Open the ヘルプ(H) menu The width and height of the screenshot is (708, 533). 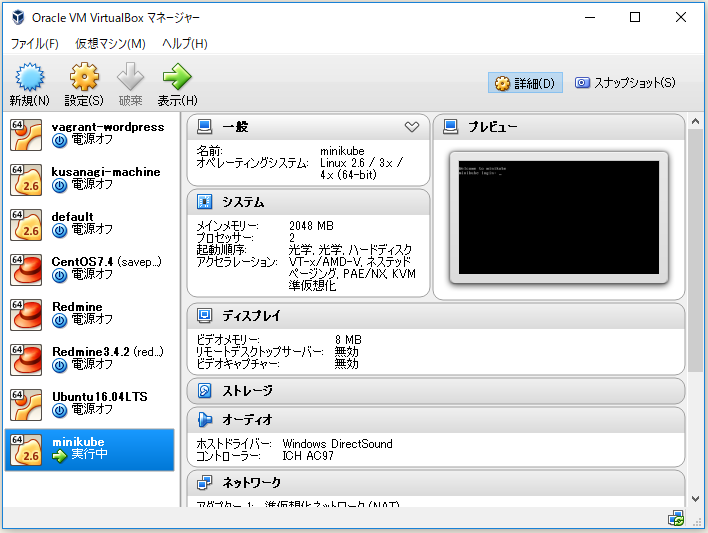(185, 44)
